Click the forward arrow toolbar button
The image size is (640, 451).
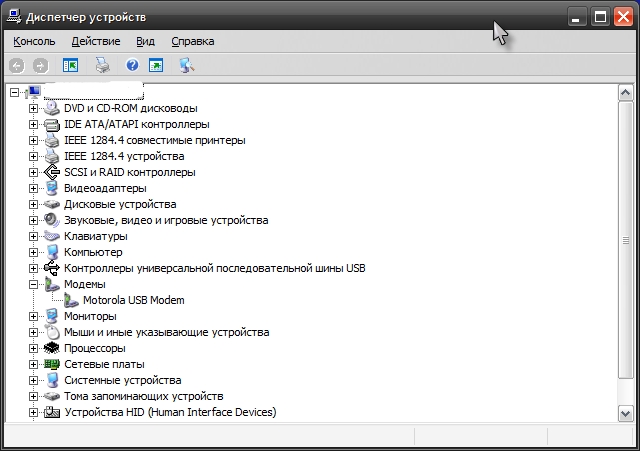(x=40, y=66)
